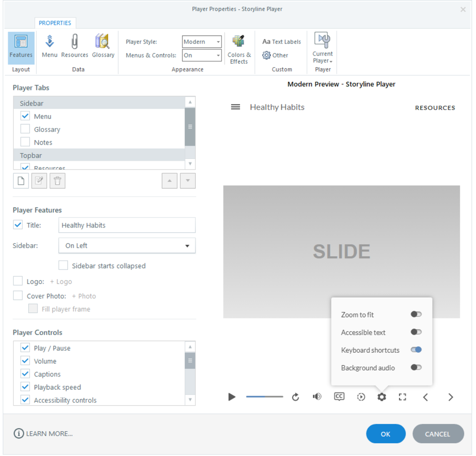Click the replay icon in preview

pyautogui.click(x=296, y=397)
